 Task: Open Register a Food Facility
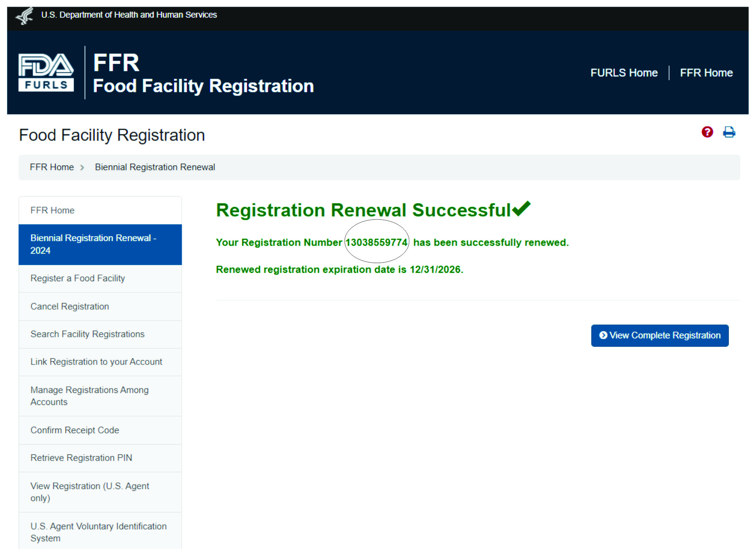click(100, 279)
